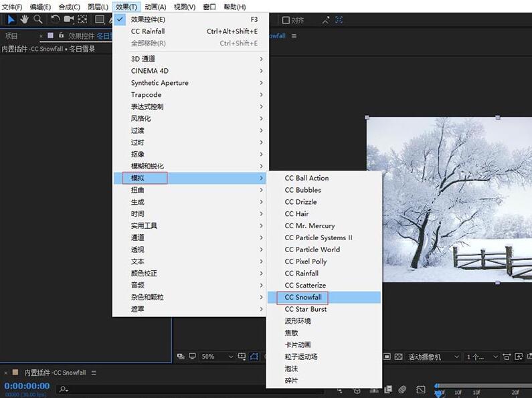Open the graph editor icon
This screenshot has height=398, width=532.
[421, 389]
